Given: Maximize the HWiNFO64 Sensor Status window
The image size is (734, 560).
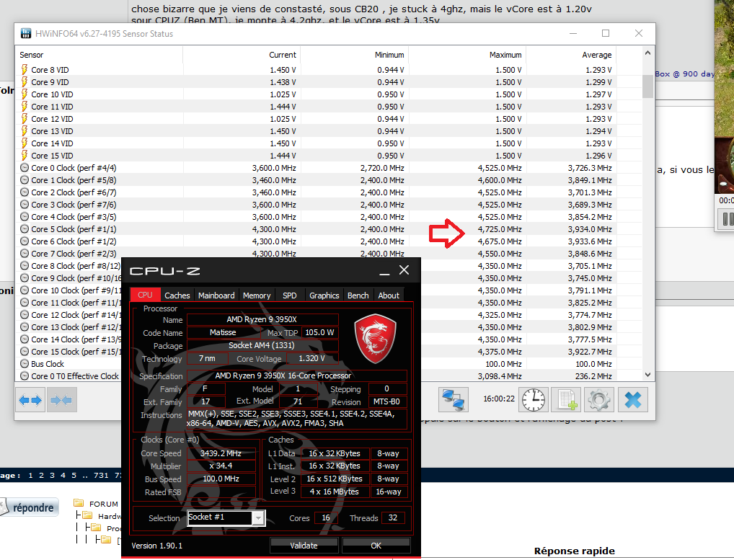Looking at the screenshot, I should pyautogui.click(x=605, y=33).
